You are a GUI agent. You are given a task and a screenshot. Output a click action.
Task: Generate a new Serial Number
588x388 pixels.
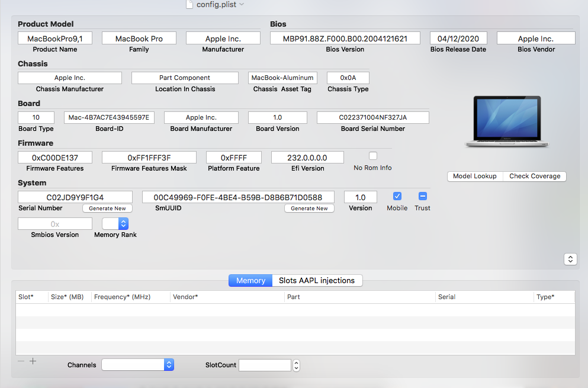click(108, 209)
